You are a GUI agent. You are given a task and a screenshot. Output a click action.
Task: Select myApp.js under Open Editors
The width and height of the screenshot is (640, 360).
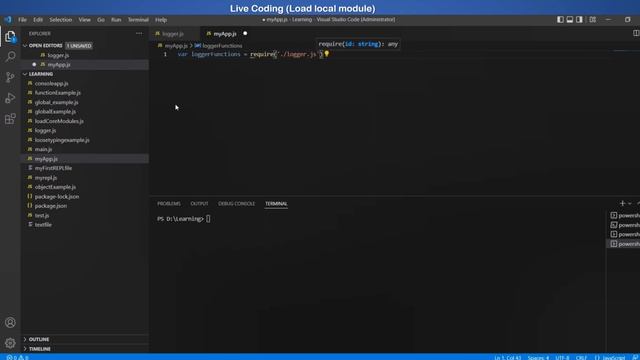(x=59, y=64)
